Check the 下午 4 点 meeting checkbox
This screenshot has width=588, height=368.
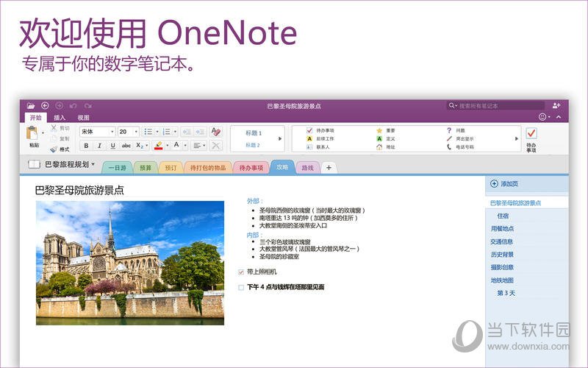[x=241, y=287]
